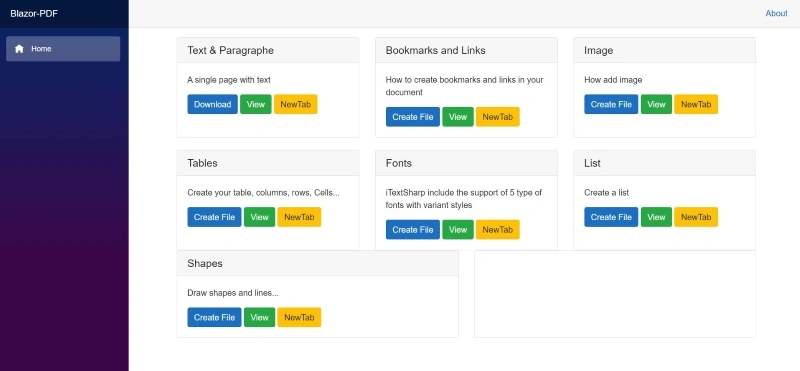The width and height of the screenshot is (800, 371).
Task: Click 'Create your table, columns, rows, Cells...' text
Action: click(263, 193)
